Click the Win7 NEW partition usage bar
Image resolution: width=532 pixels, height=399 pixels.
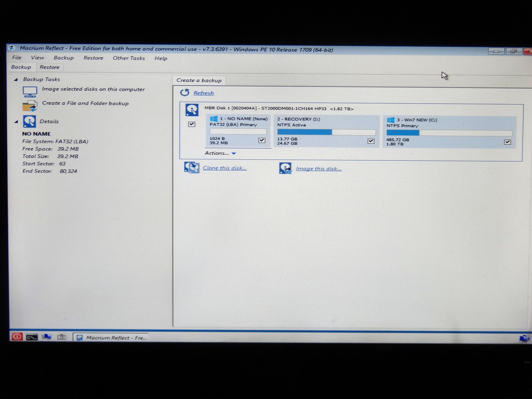click(x=449, y=133)
